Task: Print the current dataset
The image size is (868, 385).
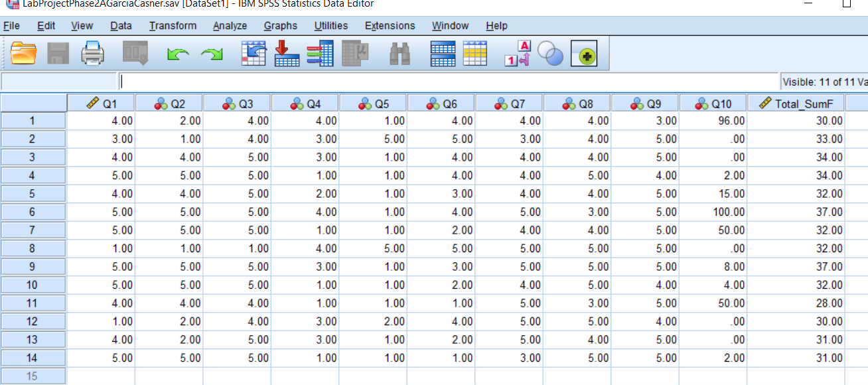Action: pos(93,53)
